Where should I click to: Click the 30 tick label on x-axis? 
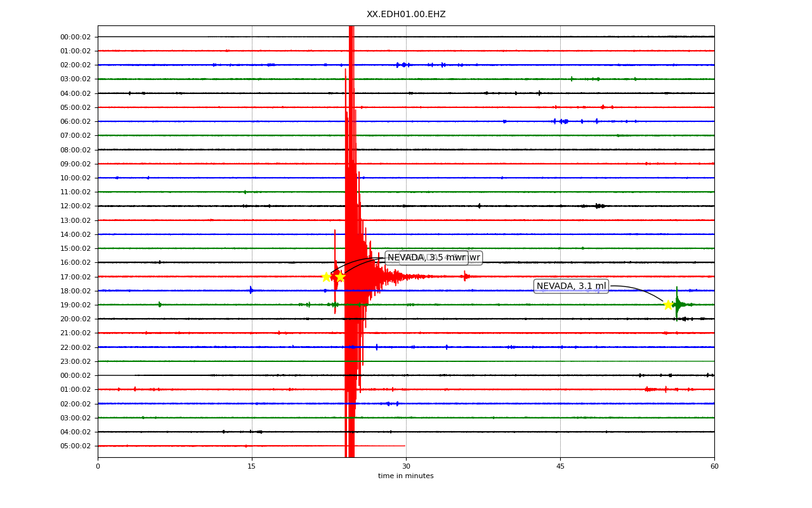[x=406, y=467]
